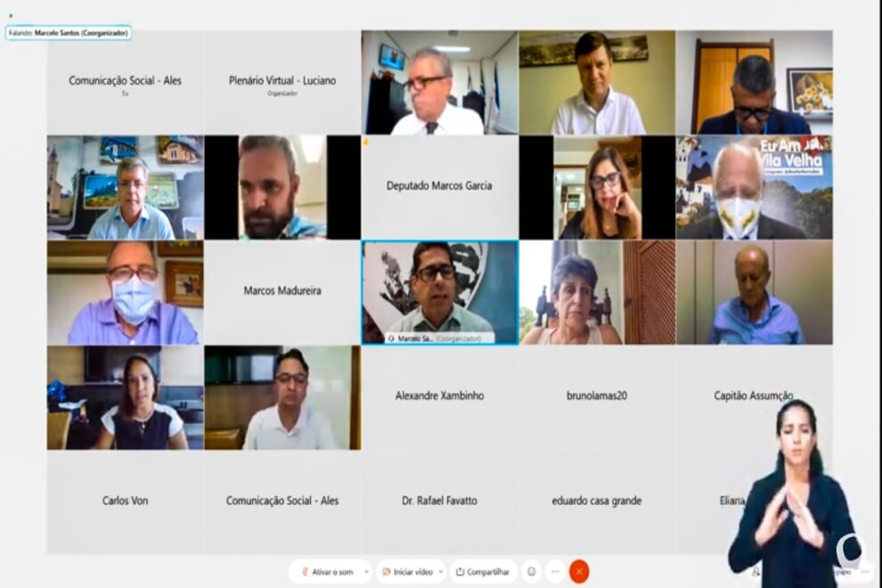882x588 pixels.
Task: Click the muted microphone icon
Action: 305,572
